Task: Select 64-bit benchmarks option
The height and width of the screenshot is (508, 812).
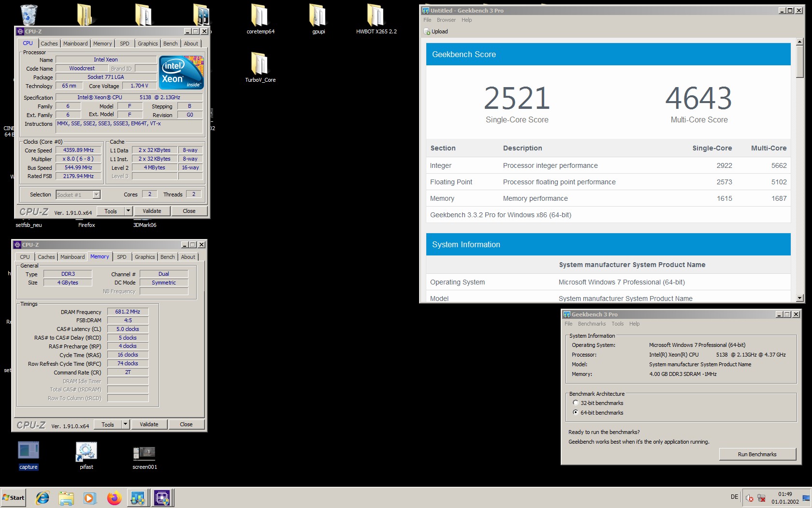Action: coord(576,412)
